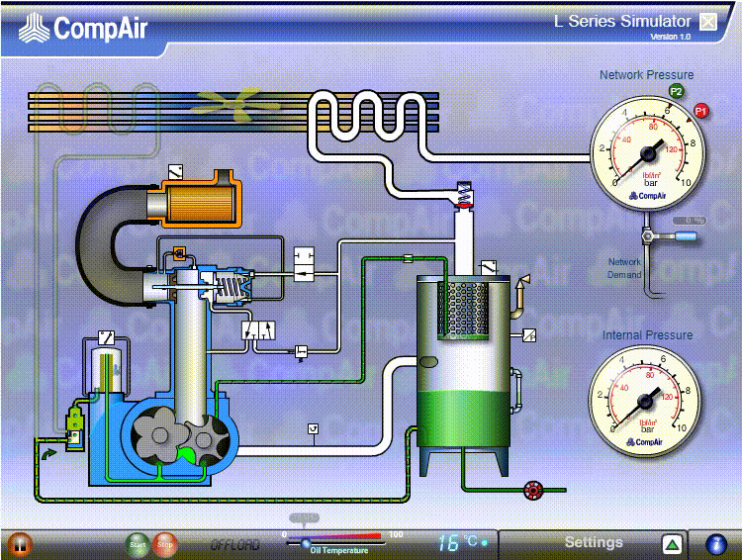Move the Oil Temperature slider handle
This screenshot has width=742, height=560.
pyautogui.click(x=305, y=542)
